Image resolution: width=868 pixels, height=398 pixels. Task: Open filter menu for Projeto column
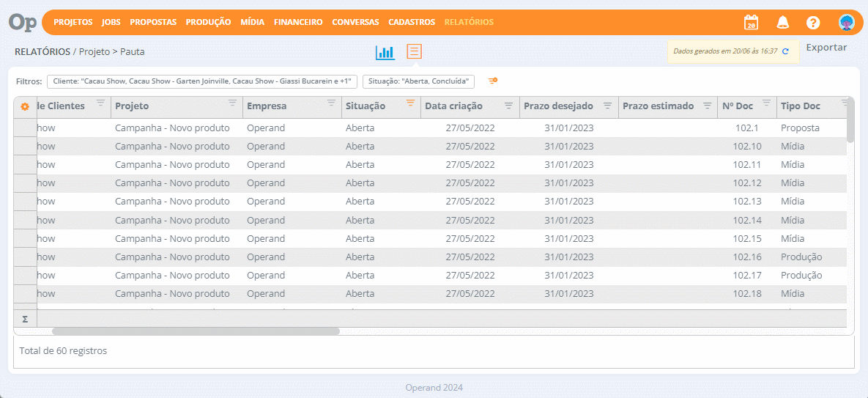coord(232,103)
